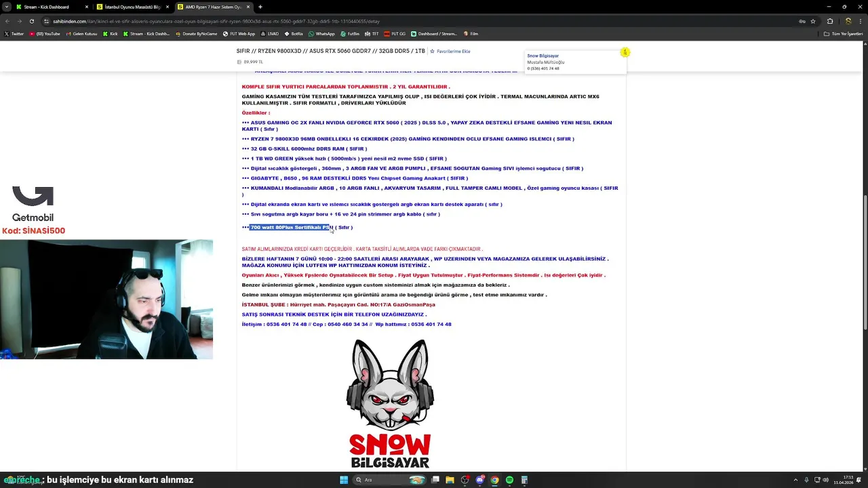The width and height of the screenshot is (868, 488).
Task: Click the listing price 89.999 TL
Action: (253, 62)
